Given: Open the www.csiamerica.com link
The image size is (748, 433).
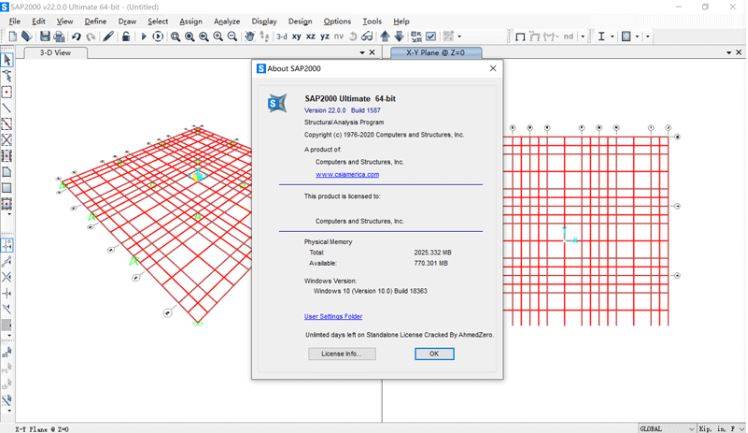Looking at the screenshot, I should pos(347,174).
